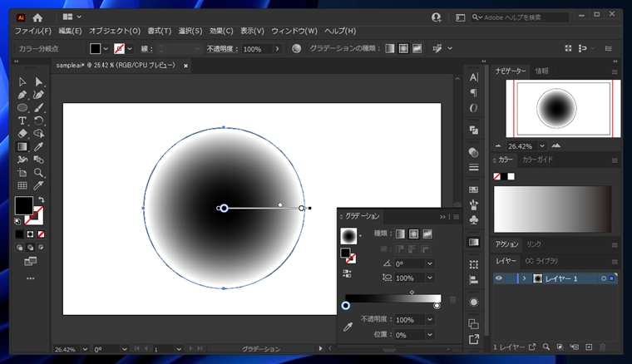Select the Curvature tool
632x364 pixels.
pos(39,95)
